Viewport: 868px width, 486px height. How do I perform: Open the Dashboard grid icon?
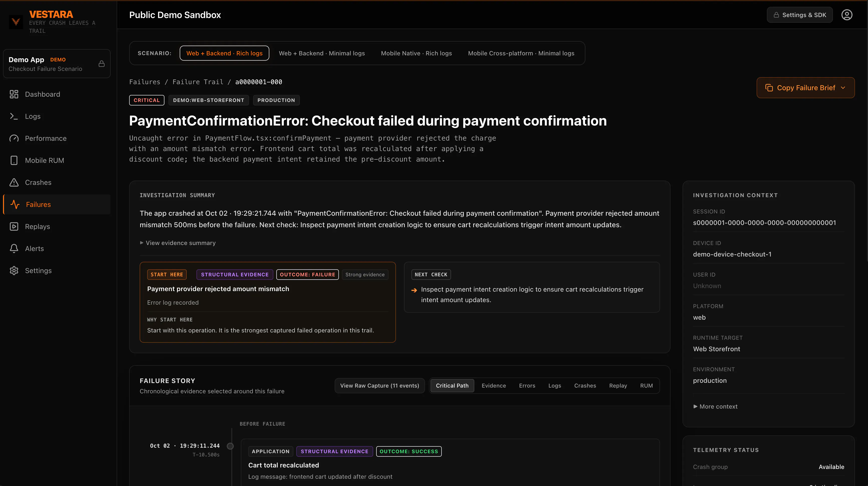click(x=14, y=94)
